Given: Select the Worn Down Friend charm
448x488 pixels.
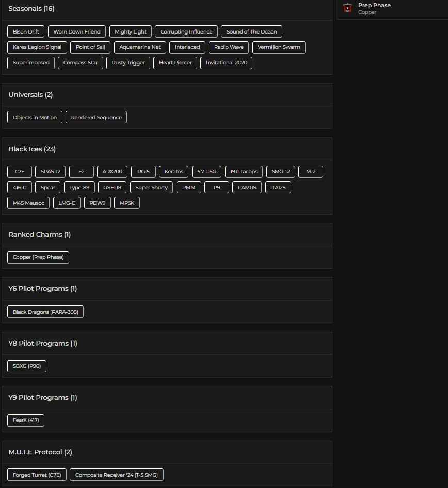Looking at the screenshot, I should [76, 31].
